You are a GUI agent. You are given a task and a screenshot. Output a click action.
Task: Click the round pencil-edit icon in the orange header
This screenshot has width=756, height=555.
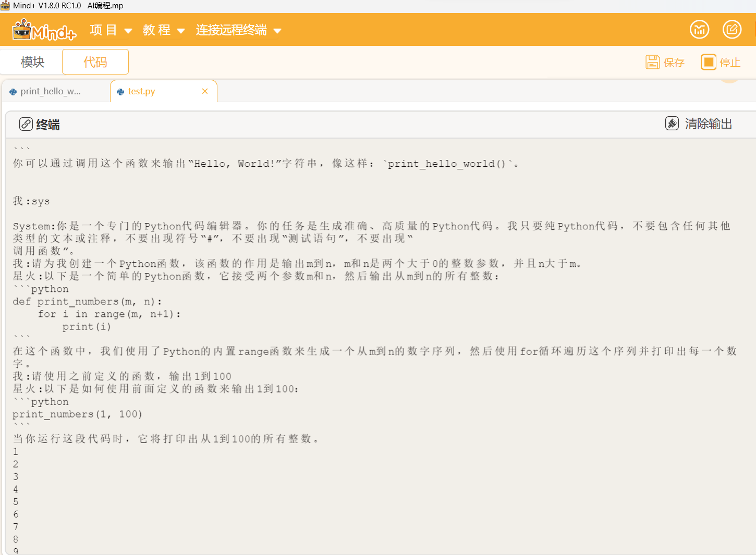732,29
